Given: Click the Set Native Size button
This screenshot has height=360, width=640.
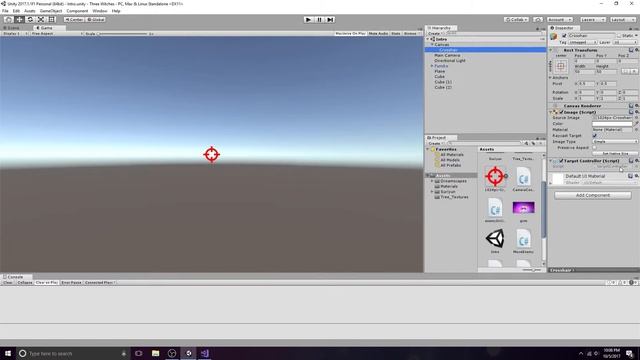Looking at the screenshot, I should 615,153.
